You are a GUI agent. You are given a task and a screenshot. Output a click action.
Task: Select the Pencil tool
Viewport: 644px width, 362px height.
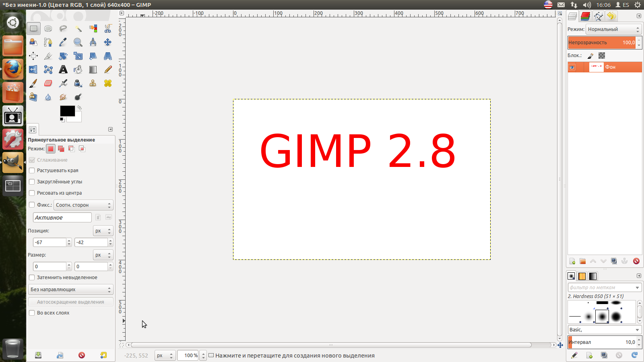(x=108, y=70)
